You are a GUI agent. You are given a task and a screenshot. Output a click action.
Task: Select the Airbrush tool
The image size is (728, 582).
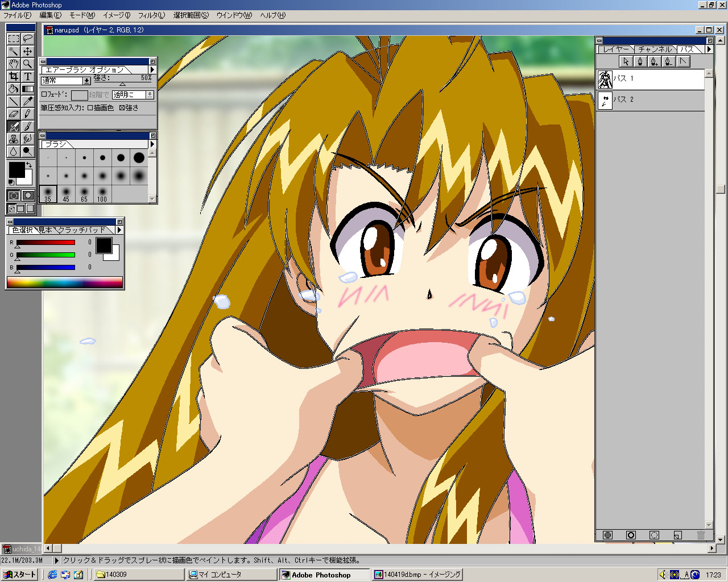click(14, 126)
